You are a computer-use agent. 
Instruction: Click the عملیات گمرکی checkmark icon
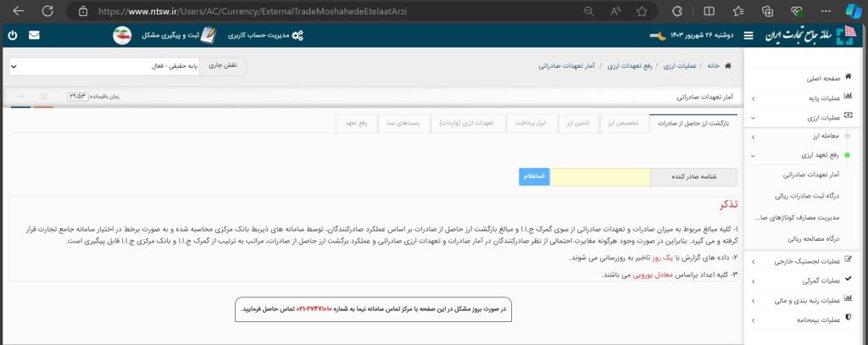point(848,281)
